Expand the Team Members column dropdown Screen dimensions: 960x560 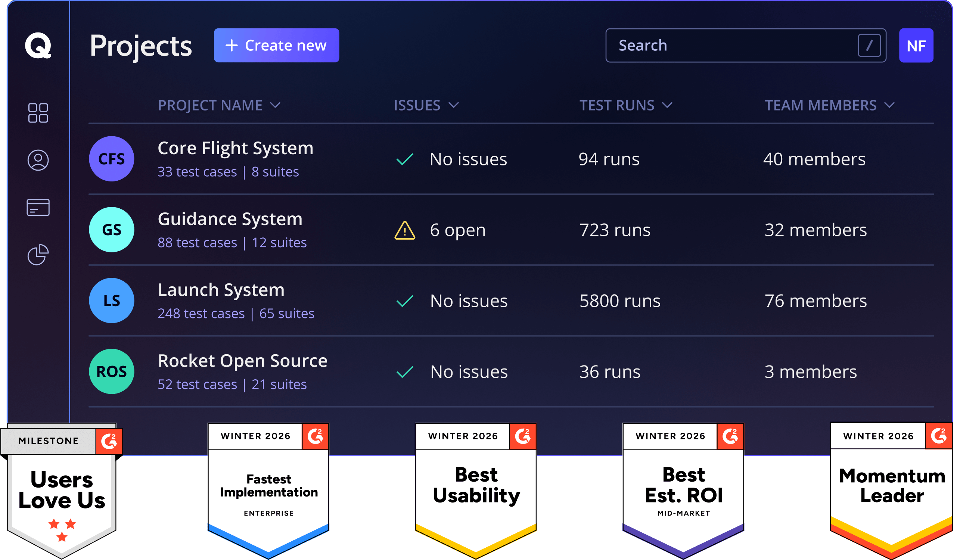889,105
